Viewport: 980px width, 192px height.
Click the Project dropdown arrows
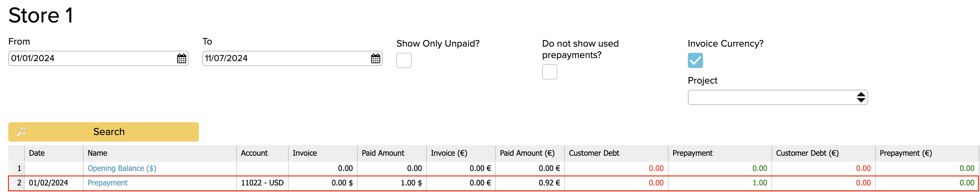(861, 97)
